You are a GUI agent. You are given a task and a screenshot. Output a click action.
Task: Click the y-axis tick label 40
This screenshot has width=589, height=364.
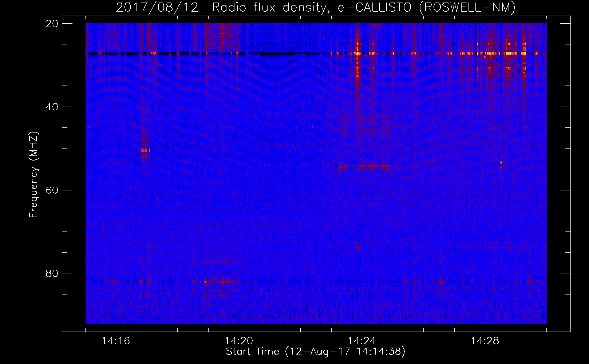pyautogui.click(x=52, y=107)
